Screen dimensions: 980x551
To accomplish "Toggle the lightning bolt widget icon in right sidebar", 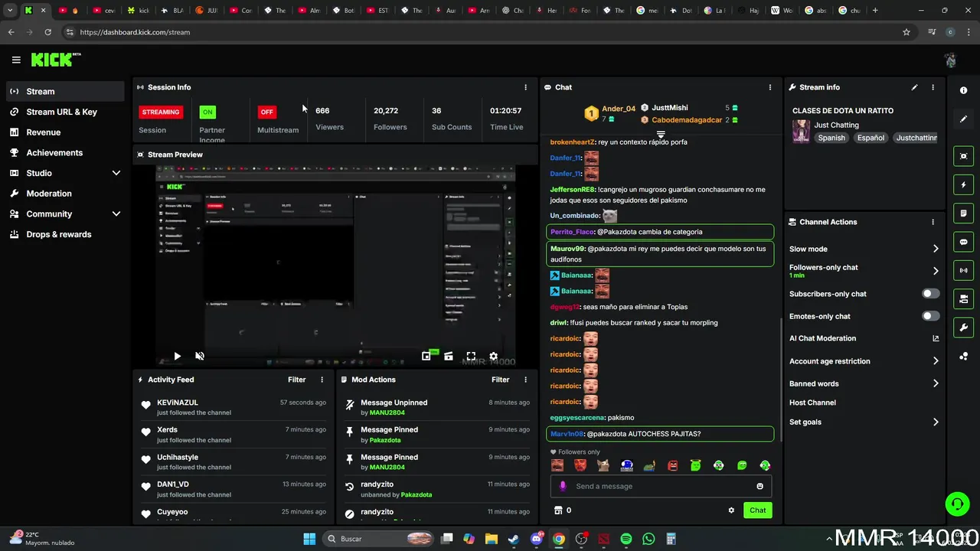I will tap(964, 185).
